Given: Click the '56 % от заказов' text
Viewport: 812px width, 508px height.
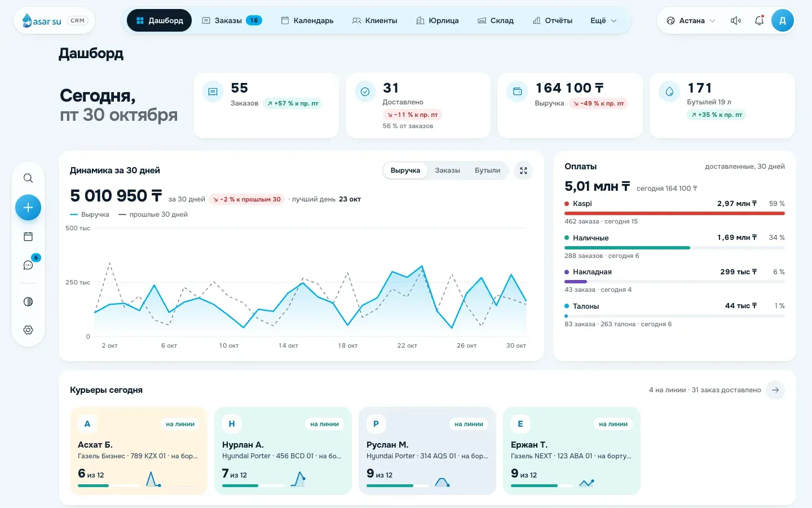Looking at the screenshot, I should click(x=408, y=126).
